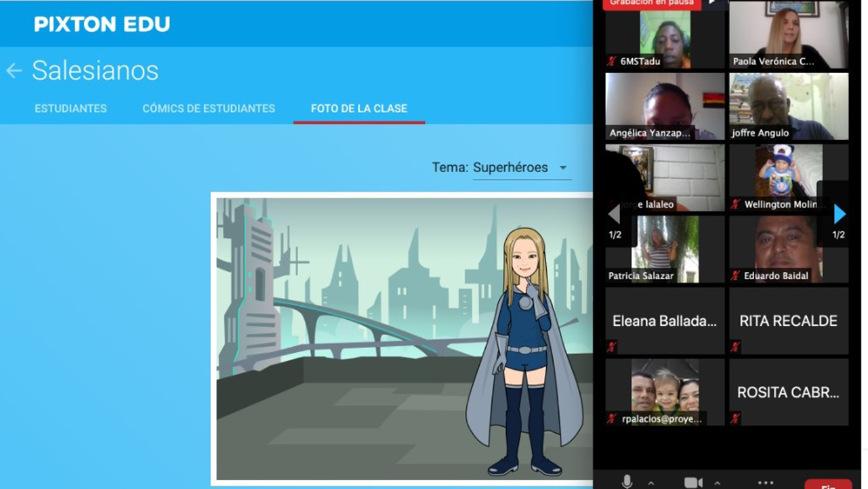
Task: Click the PIXTON EDU logo
Action: pyautogui.click(x=102, y=24)
